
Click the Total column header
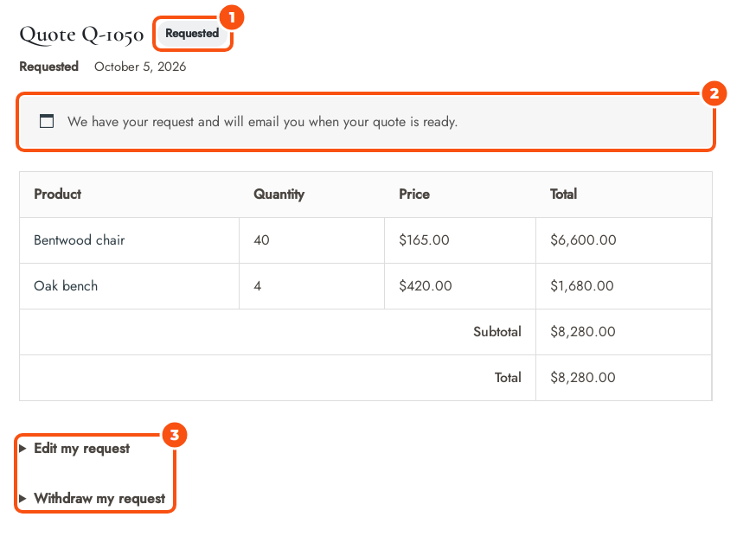[563, 194]
